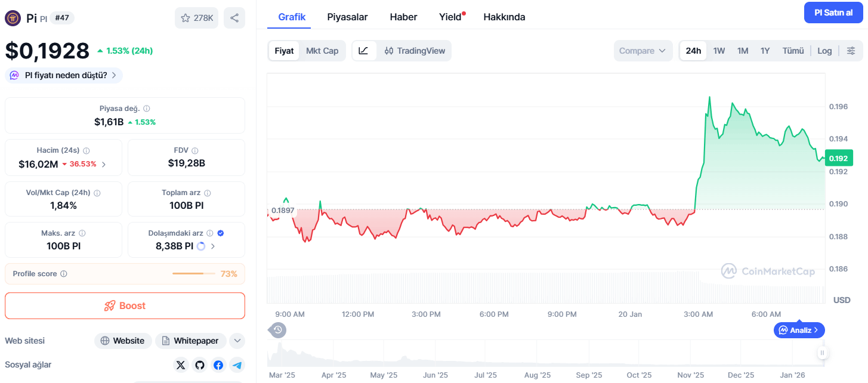Add Pi to watchlist with star button
This screenshot has height=383, width=868.
[x=197, y=18]
